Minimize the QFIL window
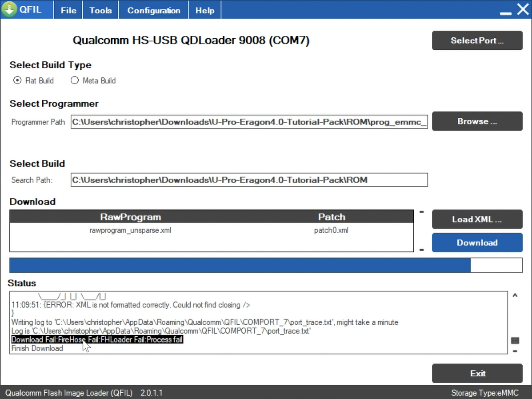 pyautogui.click(x=505, y=13)
